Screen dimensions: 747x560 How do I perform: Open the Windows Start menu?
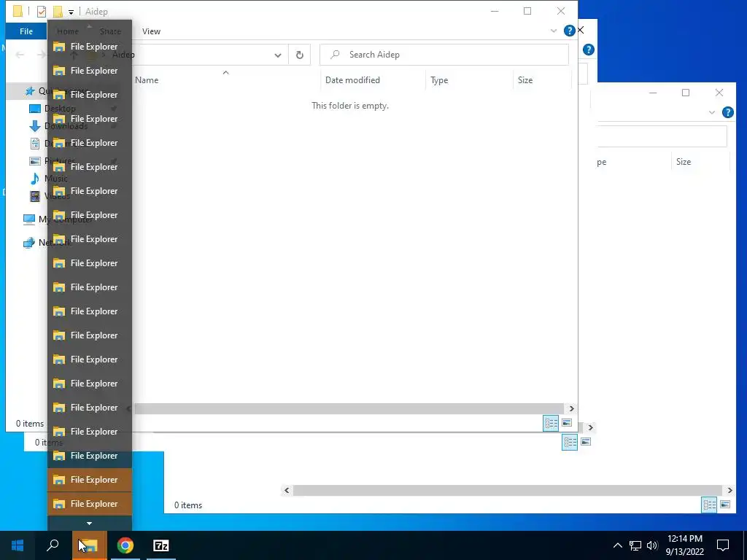pos(18,545)
